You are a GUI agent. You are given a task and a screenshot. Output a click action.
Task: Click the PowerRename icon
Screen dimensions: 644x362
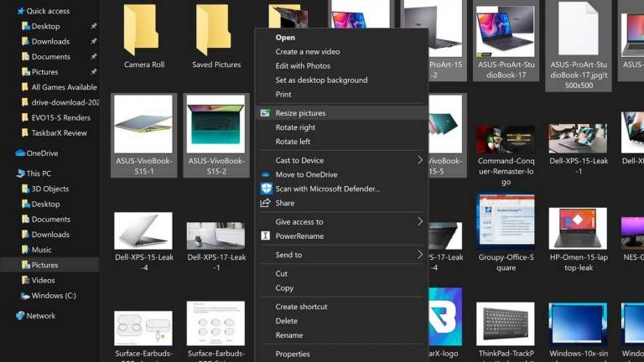(x=265, y=235)
